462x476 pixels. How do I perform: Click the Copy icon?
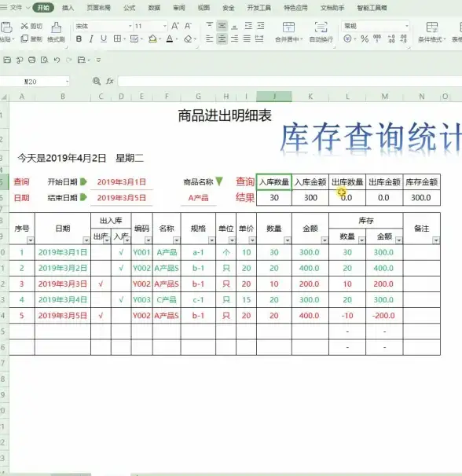click(24, 38)
